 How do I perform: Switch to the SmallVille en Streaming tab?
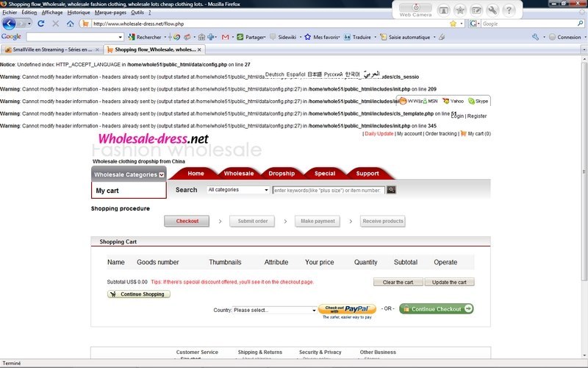click(51, 49)
